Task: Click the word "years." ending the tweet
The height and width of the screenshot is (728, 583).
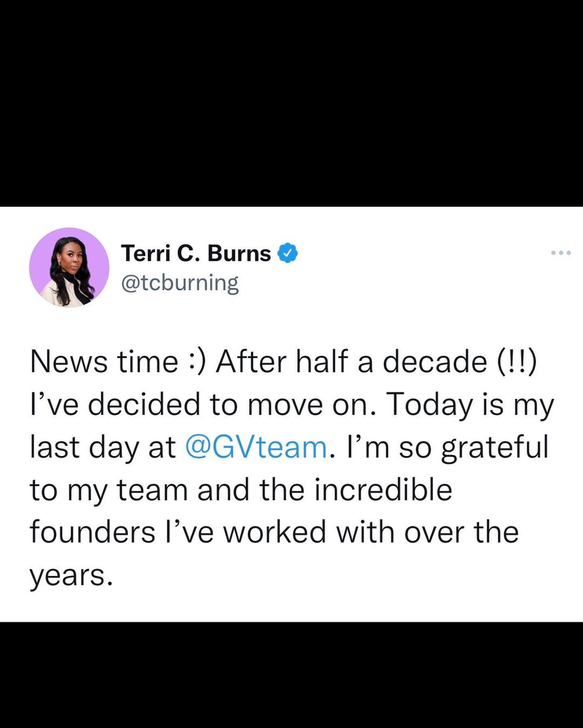Action: point(71,575)
